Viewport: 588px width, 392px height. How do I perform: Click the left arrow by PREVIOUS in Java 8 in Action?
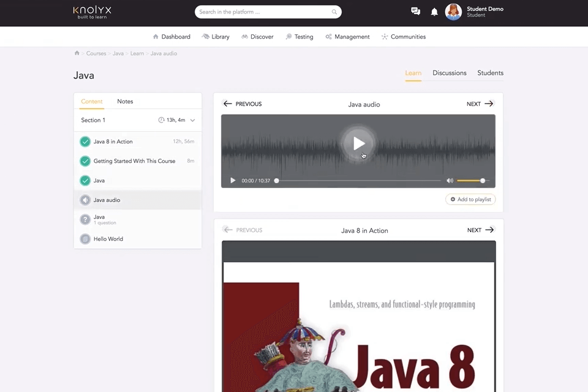pyautogui.click(x=228, y=230)
